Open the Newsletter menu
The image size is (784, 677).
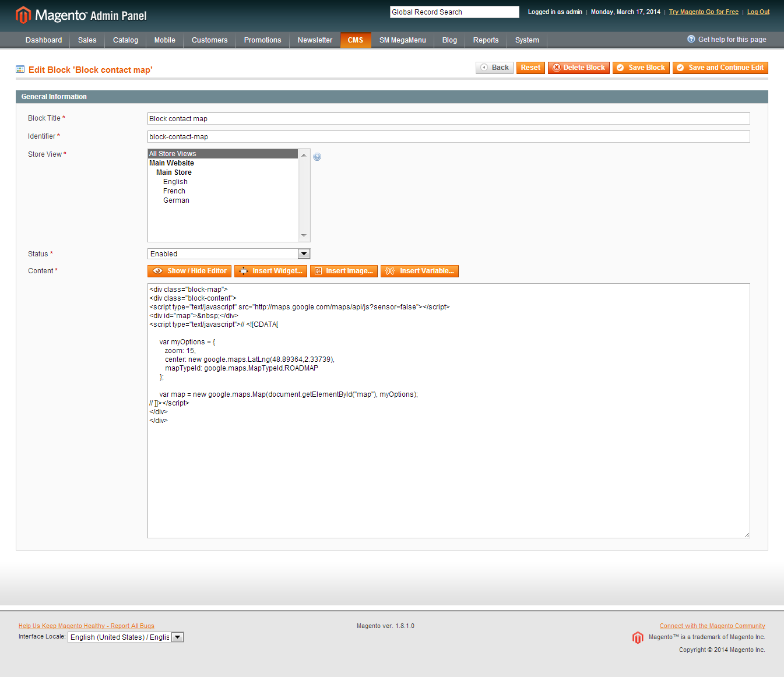315,40
